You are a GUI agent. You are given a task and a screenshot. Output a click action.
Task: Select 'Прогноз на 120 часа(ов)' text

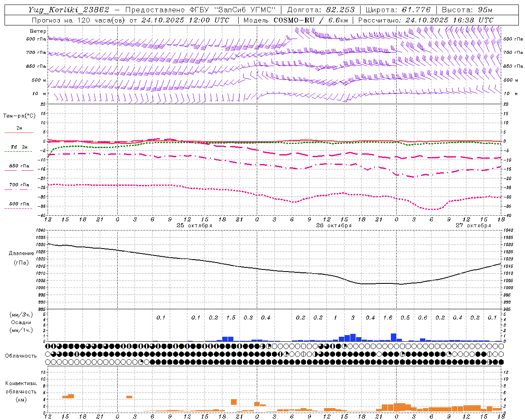(79, 20)
